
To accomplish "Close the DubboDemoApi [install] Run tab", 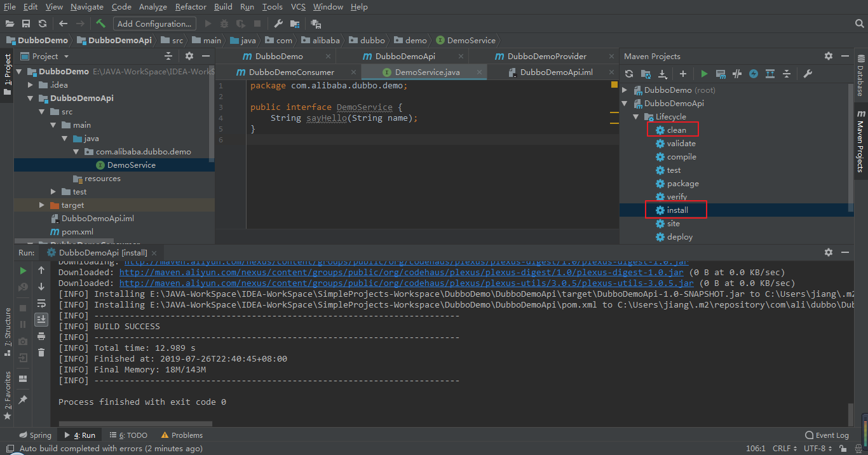I will point(154,253).
